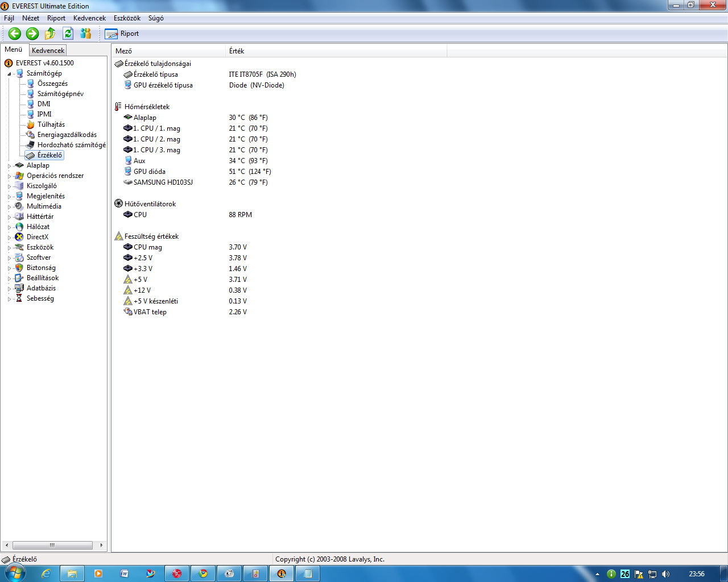This screenshot has height=582, width=728.
Task: Expand the Megjelenítés tree node
Action: (x=9, y=197)
